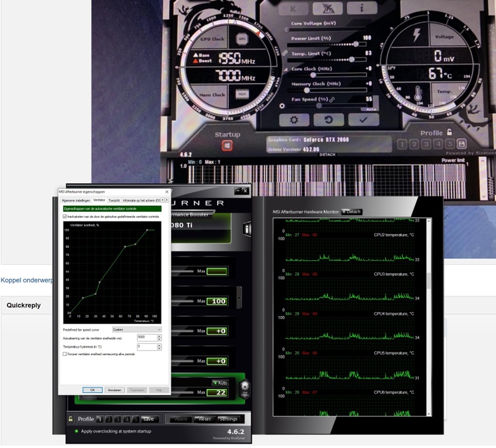496x448 pixels.
Task: Click the Temp. Limit slider handle
Action: [x=352, y=59]
